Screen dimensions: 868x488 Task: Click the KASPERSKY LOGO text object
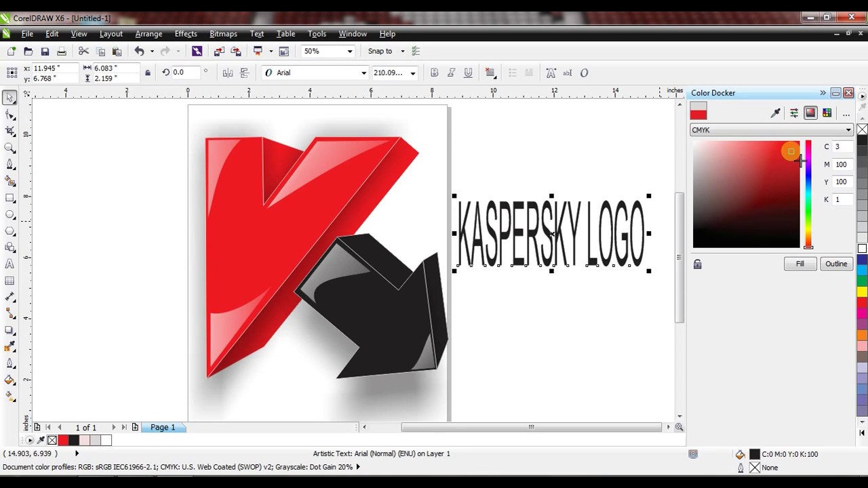tap(551, 234)
